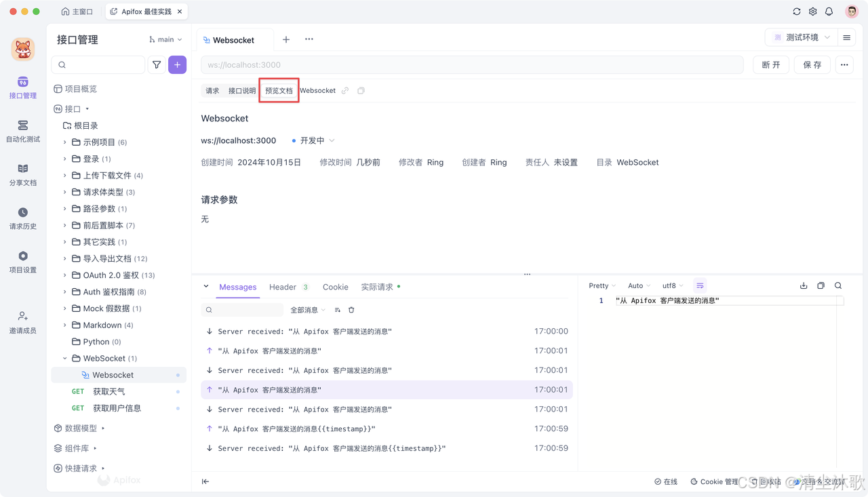Click the 保存 button

(x=812, y=64)
